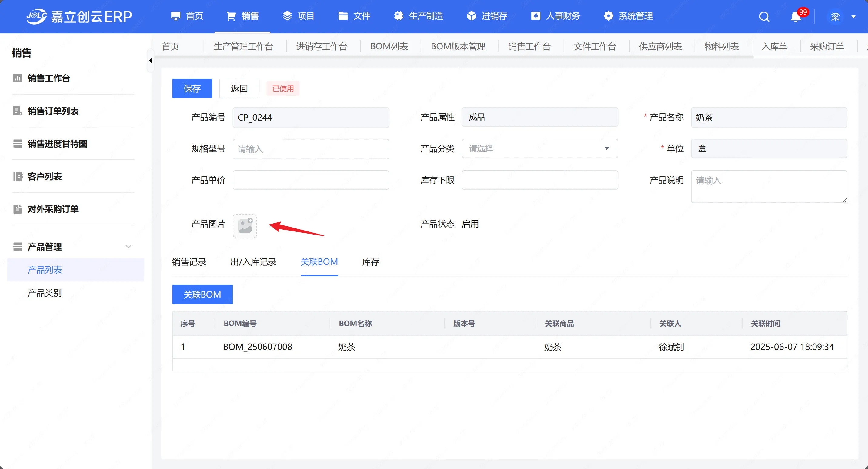Open 进销存 cube icon menu

tap(471, 16)
